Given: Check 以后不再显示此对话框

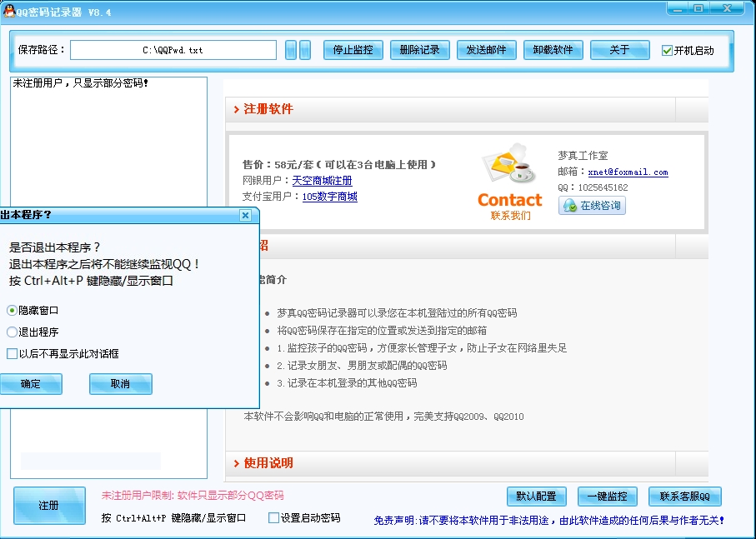Looking at the screenshot, I should (12, 354).
